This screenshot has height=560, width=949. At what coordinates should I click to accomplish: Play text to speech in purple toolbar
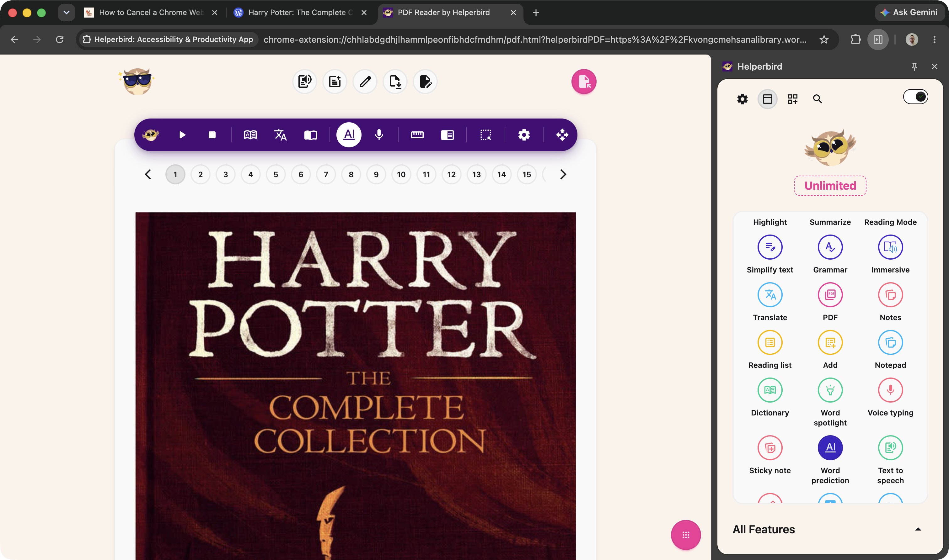(182, 135)
